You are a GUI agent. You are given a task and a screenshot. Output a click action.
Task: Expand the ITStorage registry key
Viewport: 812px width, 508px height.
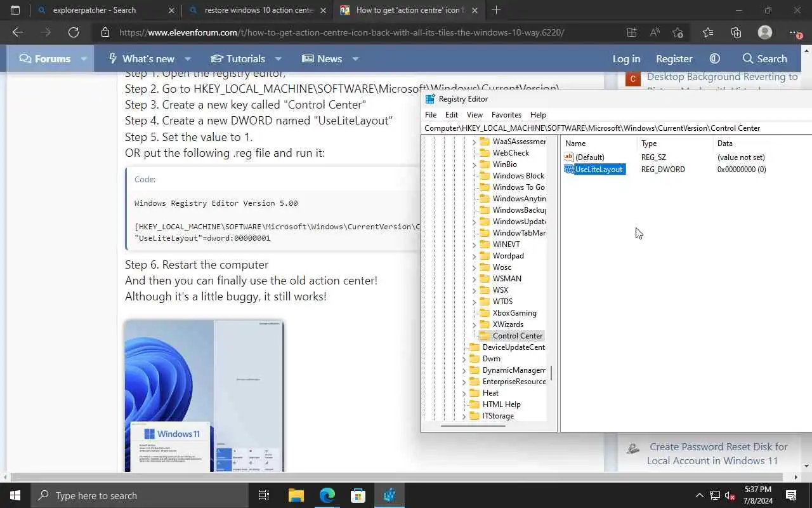(x=464, y=416)
